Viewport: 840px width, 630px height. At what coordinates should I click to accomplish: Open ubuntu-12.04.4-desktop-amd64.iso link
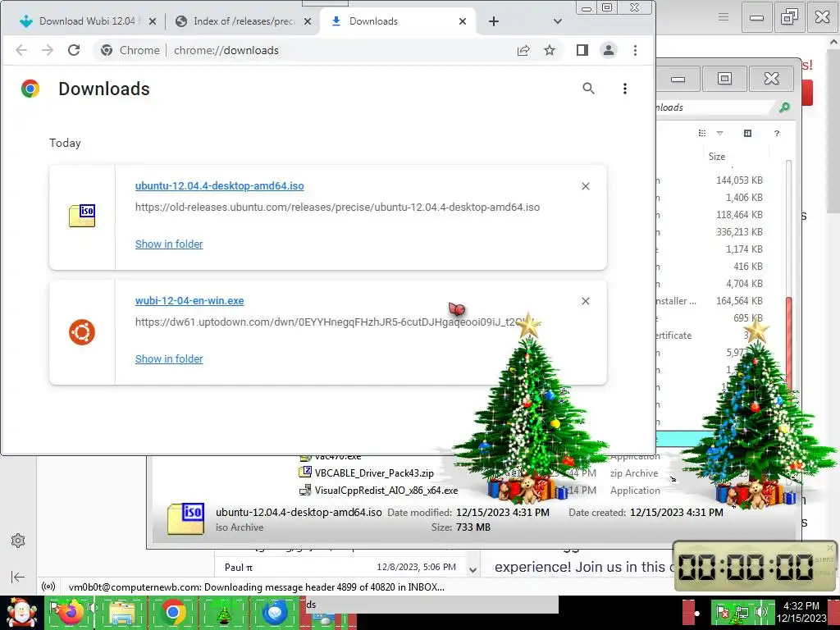[220, 186]
